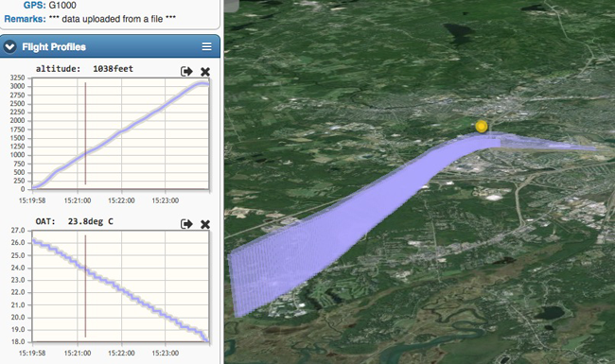Close the OAT profile chart
The image size is (615, 364).
[205, 224]
